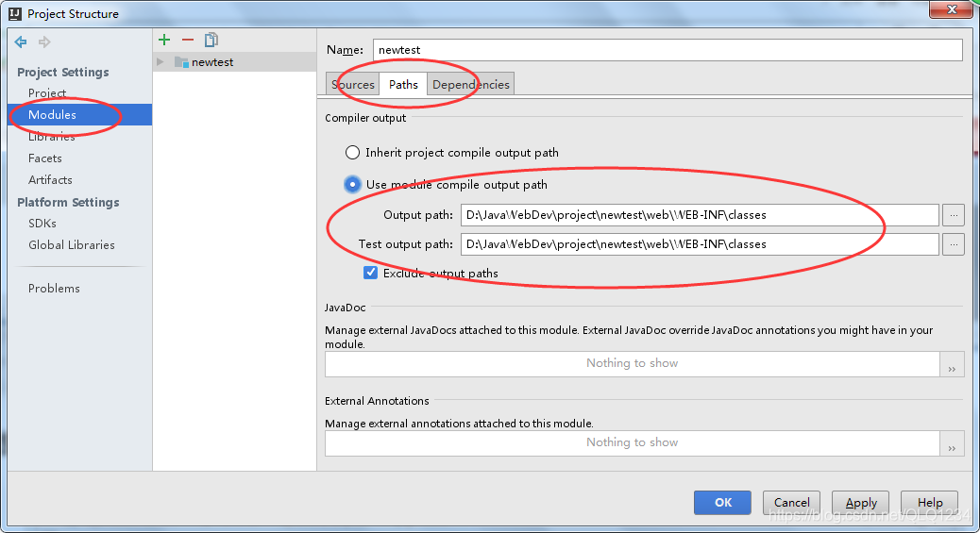Click the back navigation arrow
This screenshot has width=980, height=533.
click(x=21, y=42)
